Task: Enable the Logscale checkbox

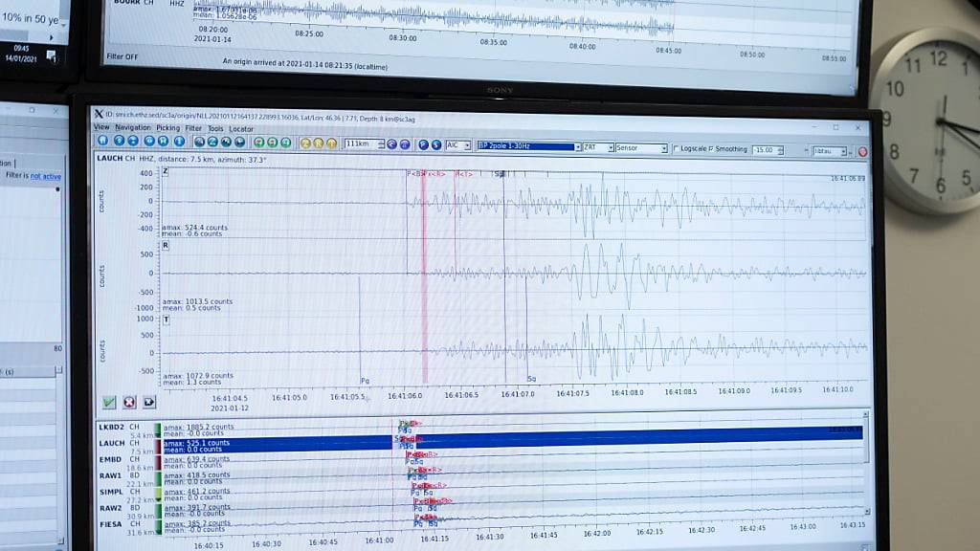Action: (677, 146)
